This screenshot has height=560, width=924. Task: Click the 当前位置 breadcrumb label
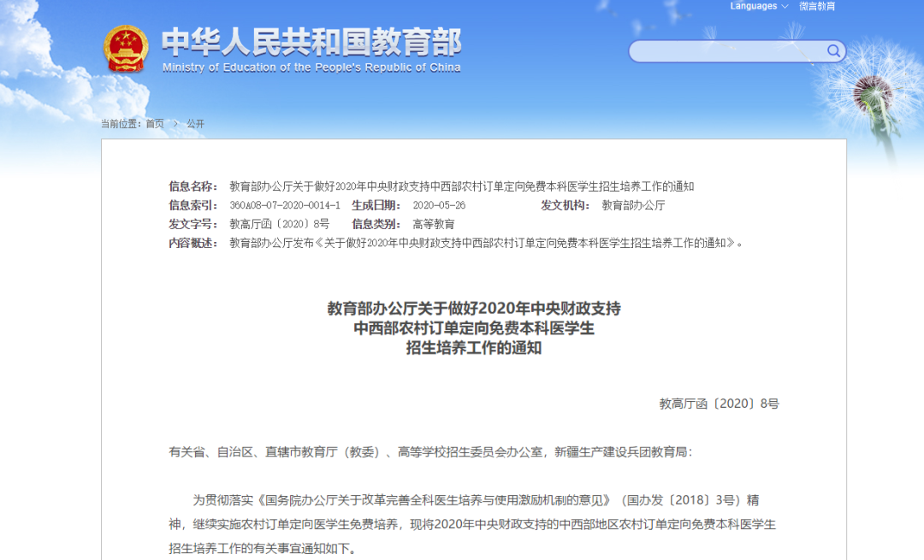coord(121,124)
